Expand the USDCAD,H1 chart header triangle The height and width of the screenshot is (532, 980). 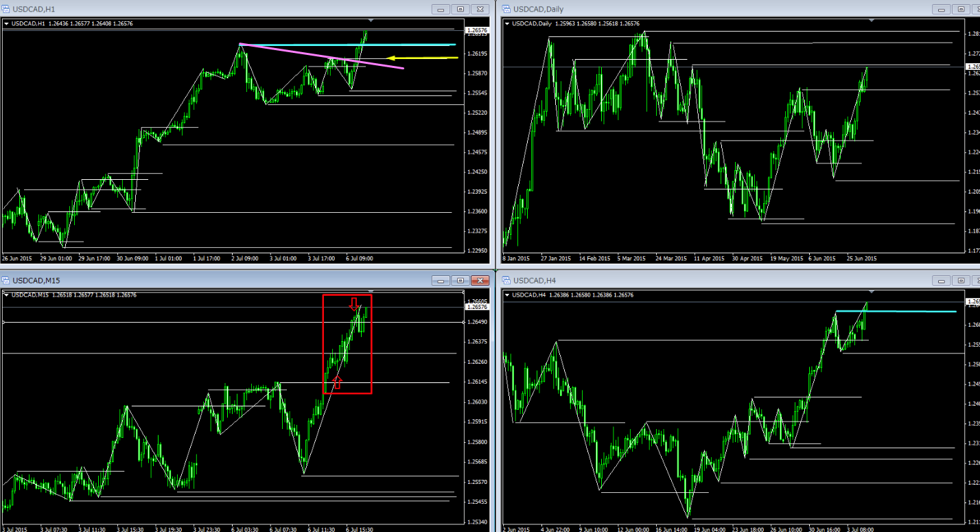click(x=7, y=23)
